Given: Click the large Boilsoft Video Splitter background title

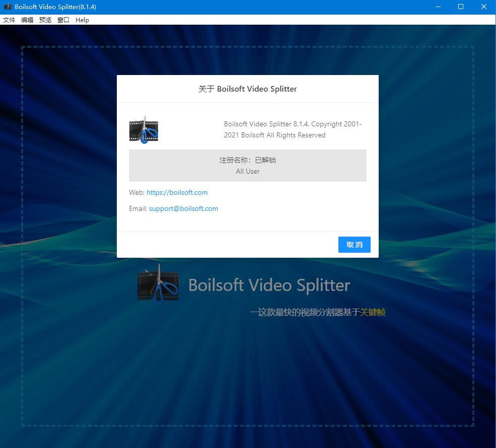Looking at the screenshot, I should (269, 285).
